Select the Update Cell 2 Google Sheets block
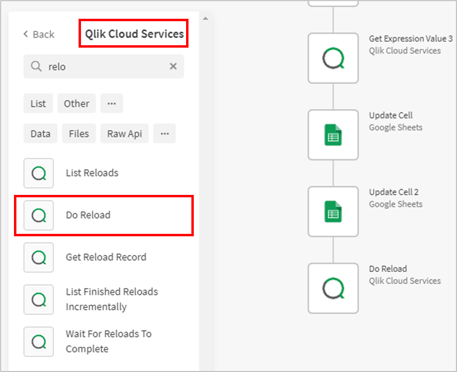This screenshot has width=457, height=372. [x=333, y=211]
